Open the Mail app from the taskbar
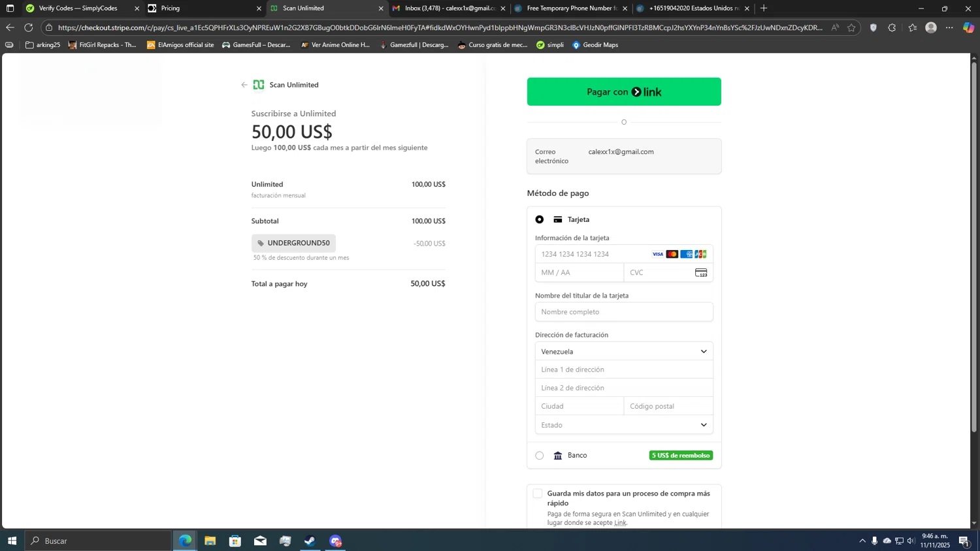980x551 pixels. pyautogui.click(x=260, y=541)
